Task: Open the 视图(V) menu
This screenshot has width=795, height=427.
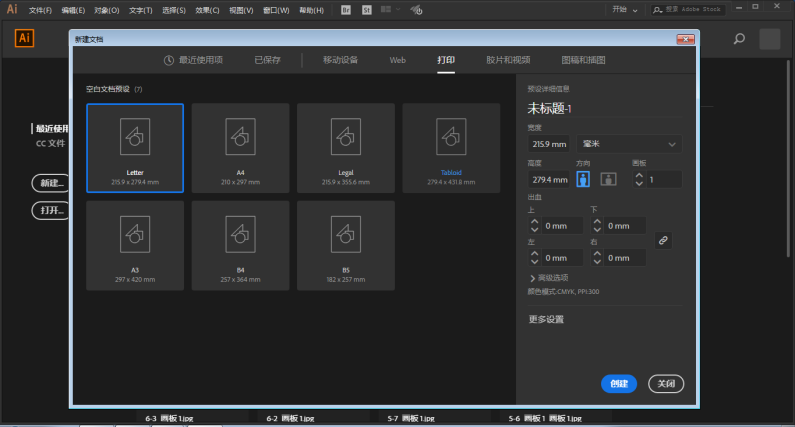Action: click(x=241, y=10)
